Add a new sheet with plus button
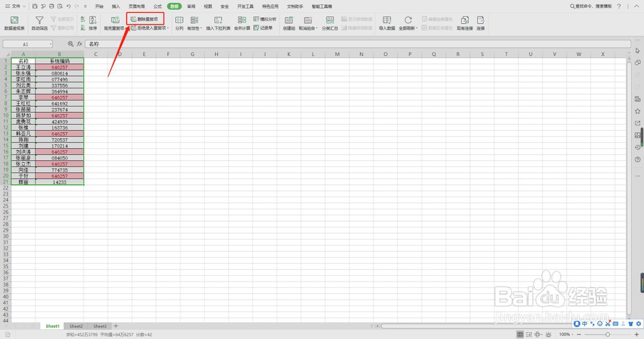The height and width of the screenshot is (339, 644). click(x=116, y=326)
